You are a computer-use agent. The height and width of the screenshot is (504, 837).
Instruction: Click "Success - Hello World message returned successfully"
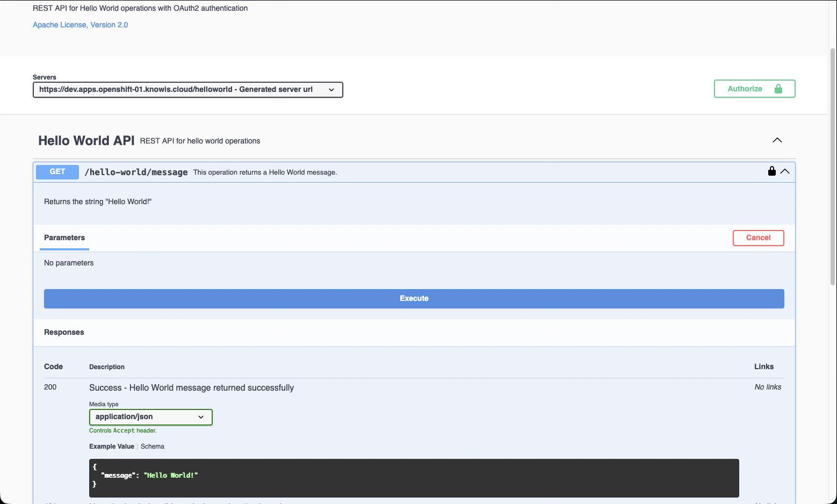click(x=191, y=388)
